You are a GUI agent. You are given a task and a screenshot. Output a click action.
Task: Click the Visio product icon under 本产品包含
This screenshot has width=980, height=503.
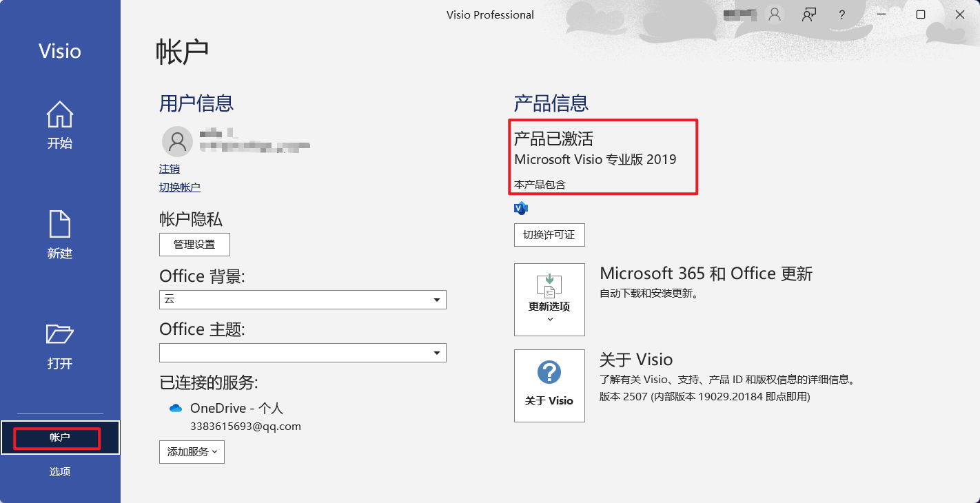(521, 208)
